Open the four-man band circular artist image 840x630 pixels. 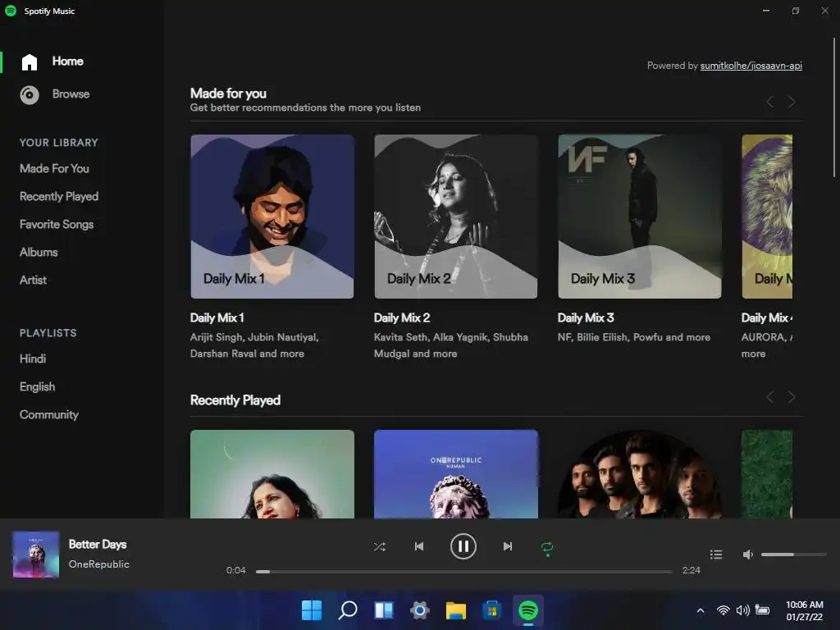pos(640,474)
